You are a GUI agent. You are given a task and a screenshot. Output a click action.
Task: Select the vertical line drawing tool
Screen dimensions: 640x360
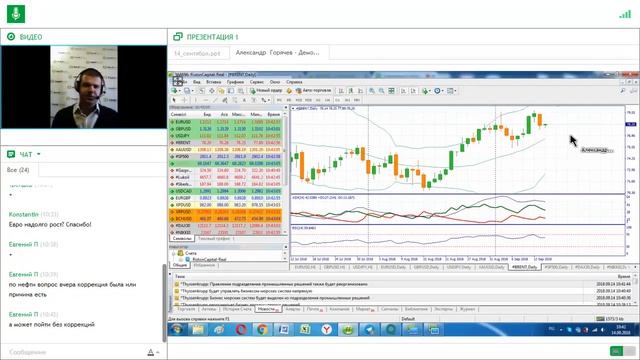pos(196,100)
